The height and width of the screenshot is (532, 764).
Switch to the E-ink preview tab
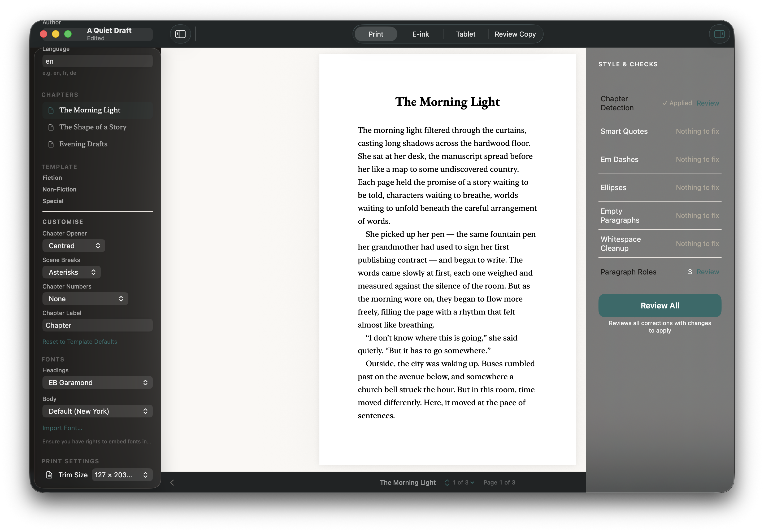tap(420, 34)
